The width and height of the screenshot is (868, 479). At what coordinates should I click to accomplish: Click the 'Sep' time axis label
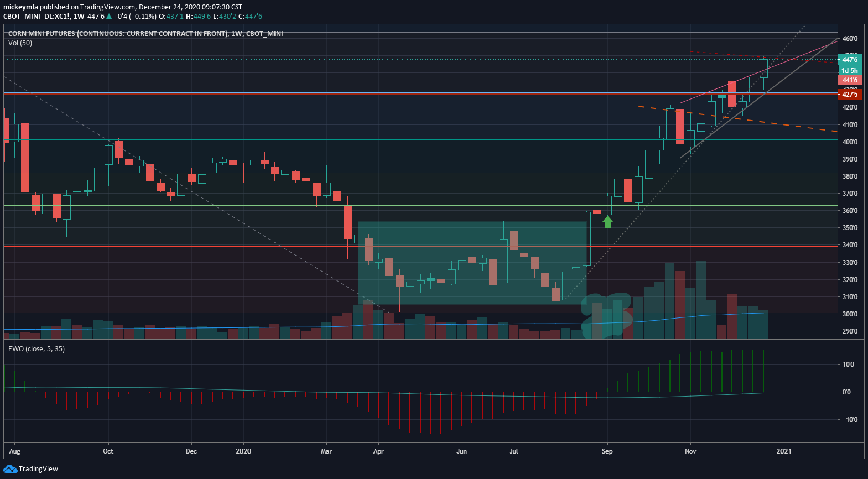pos(607,451)
